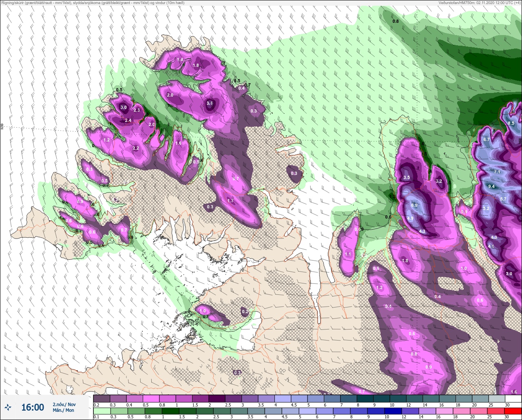Click the 1.1 snowfall value on the map
Image resolution: width=522 pixels, height=420 pixels.
[x=348, y=254]
